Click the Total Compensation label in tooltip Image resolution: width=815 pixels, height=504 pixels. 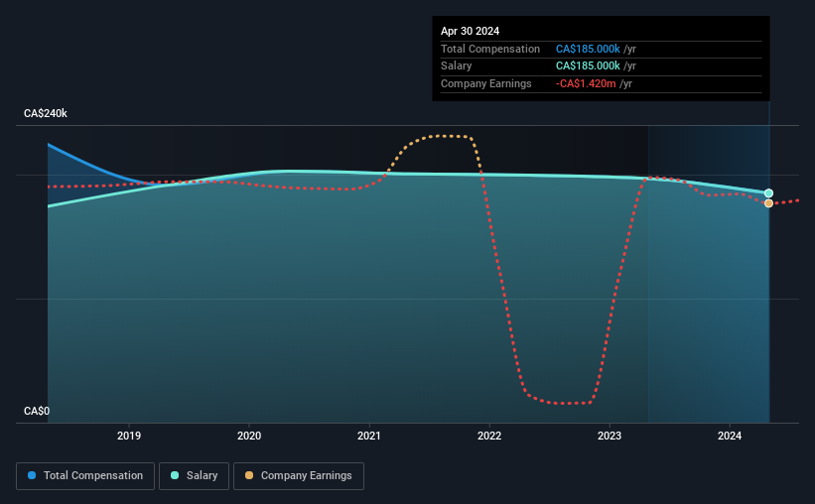(490, 49)
